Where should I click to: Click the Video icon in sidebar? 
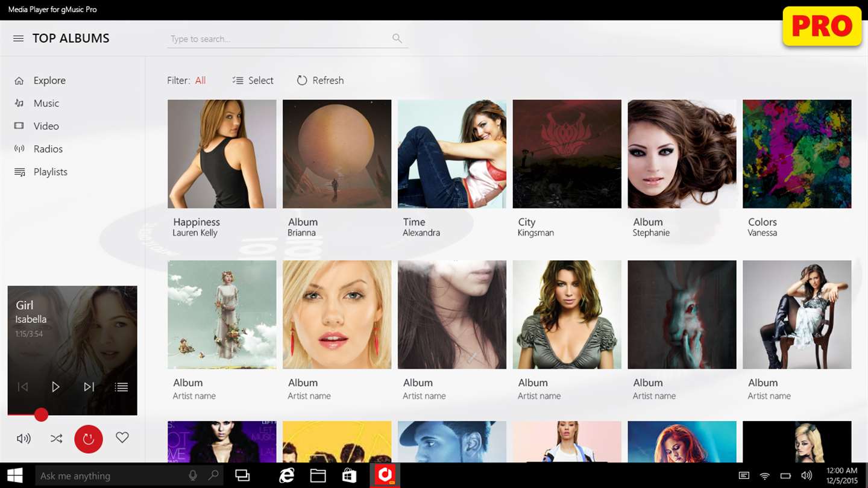(19, 126)
